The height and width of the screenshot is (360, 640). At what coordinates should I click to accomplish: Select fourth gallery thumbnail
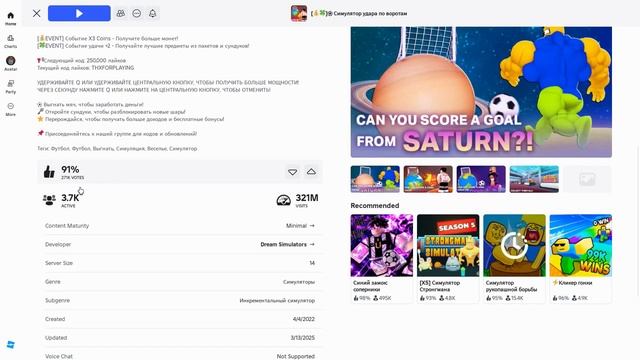click(x=534, y=179)
